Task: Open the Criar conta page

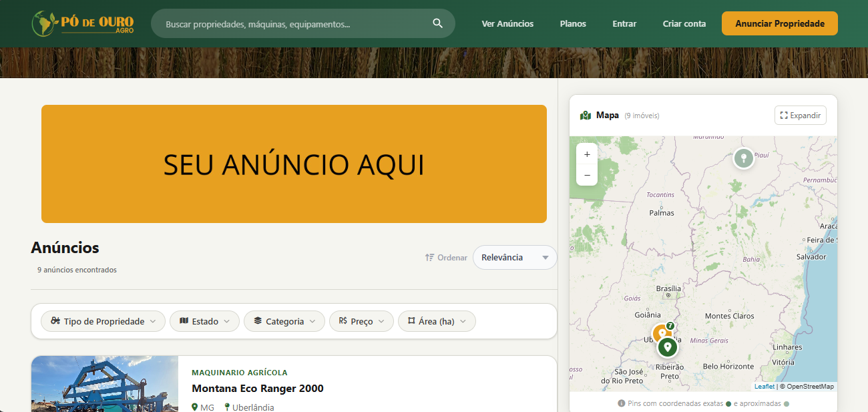Action: click(684, 23)
